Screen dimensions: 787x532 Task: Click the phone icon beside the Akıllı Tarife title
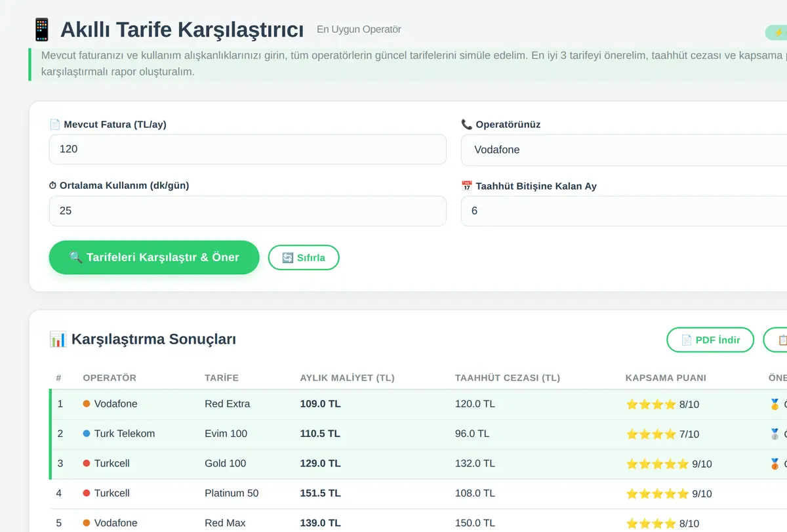tap(41, 30)
